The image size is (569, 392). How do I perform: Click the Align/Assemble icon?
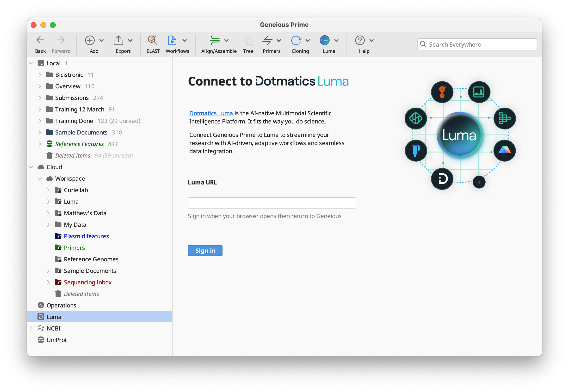point(215,41)
